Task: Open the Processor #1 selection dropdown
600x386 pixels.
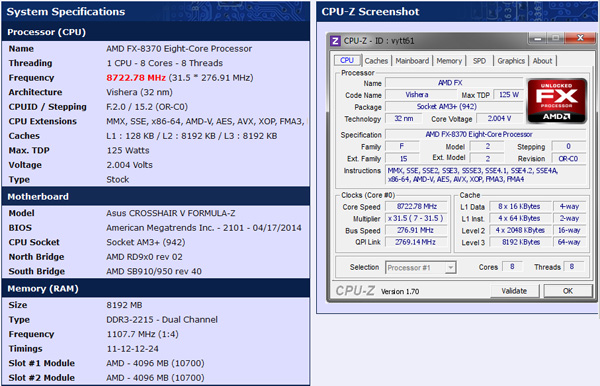Action: point(421,267)
